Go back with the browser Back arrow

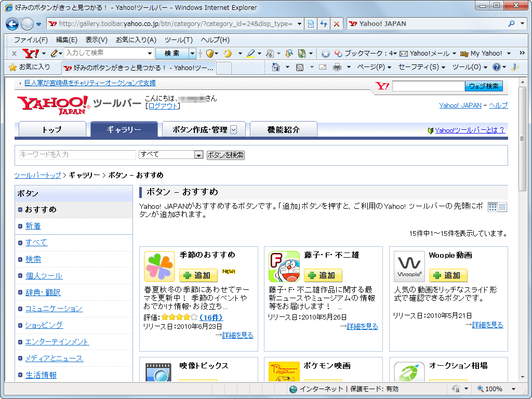pos(12,24)
